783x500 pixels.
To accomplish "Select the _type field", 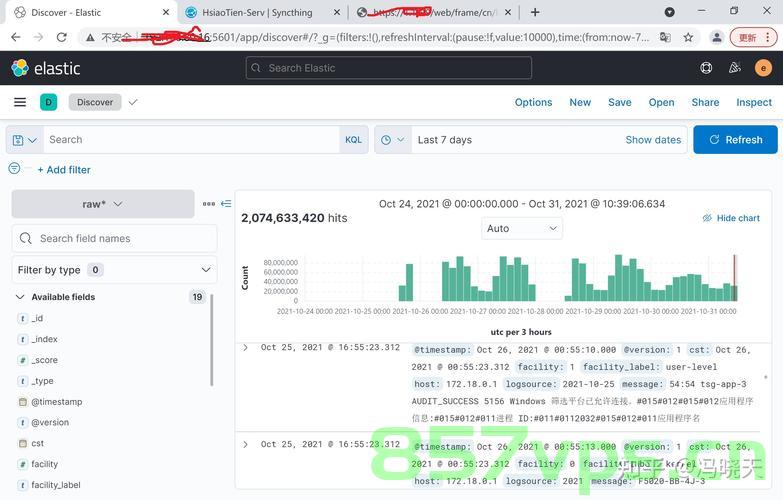I will [42, 381].
